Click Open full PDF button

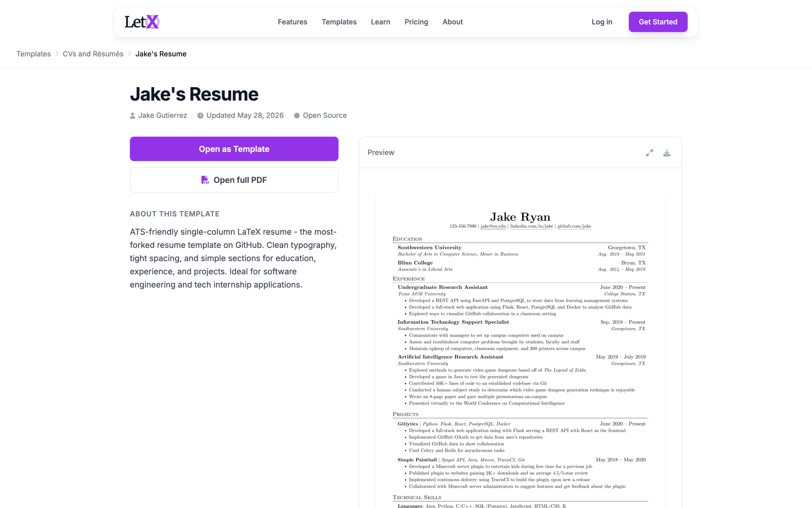tap(234, 180)
